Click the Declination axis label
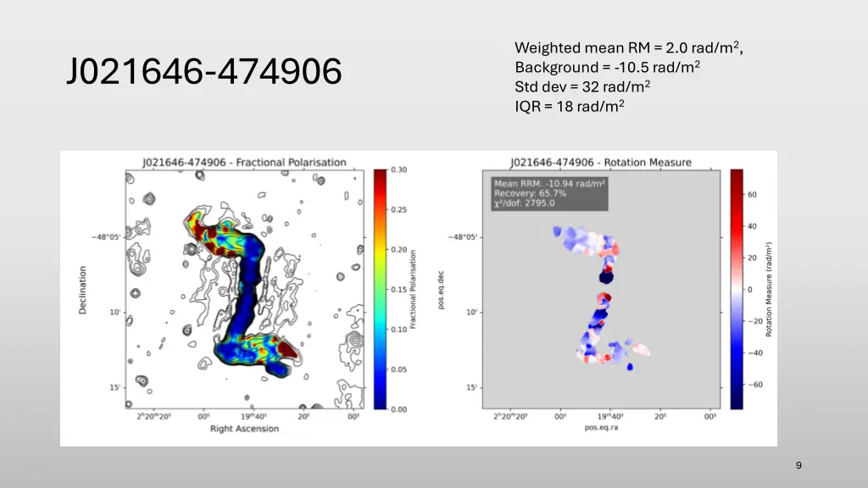This screenshot has width=868, height=488. tap(83, 290)
